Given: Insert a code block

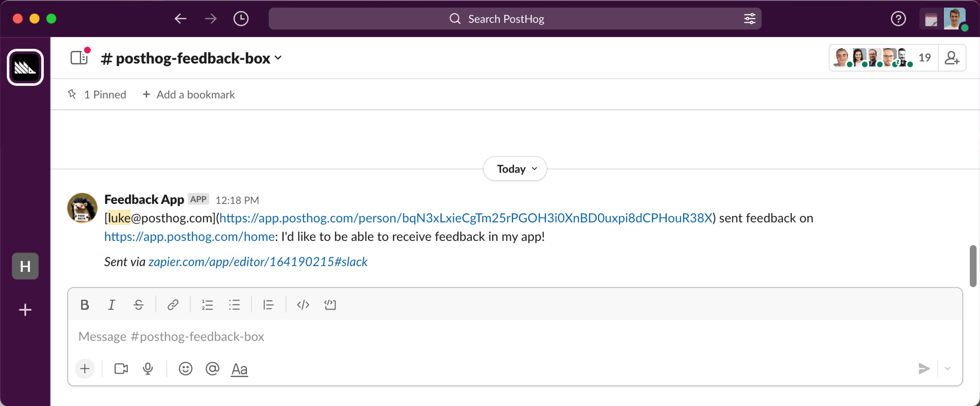Looking at the screenshot, I should (330, 305).
